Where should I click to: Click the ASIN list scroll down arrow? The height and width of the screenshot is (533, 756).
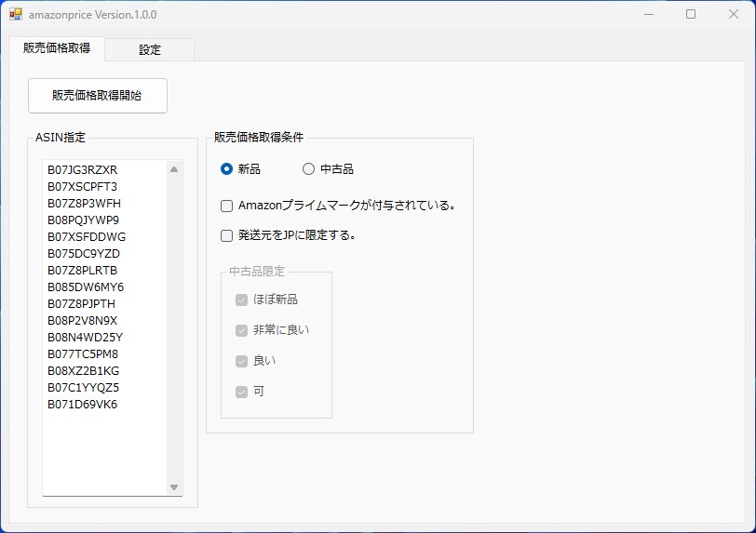click(174, 487)
